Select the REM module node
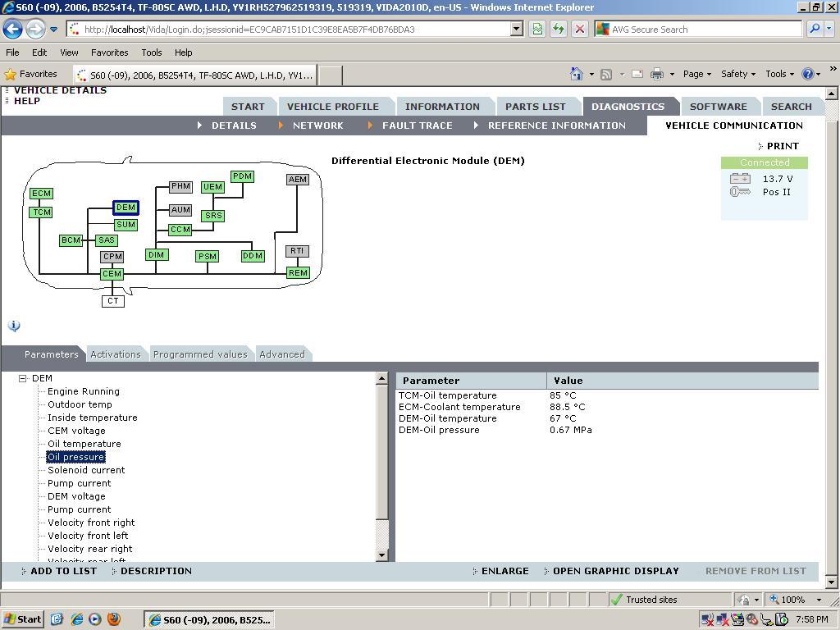840x630 pixels. [298, 272]
